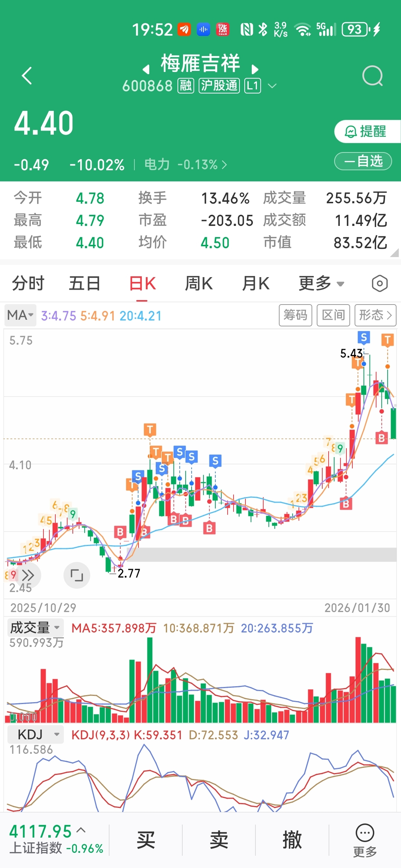The width and height of the screenshot is (401, 868).
Task: Tap the 融 margin trading badge
Action: (x=186, y=86)
